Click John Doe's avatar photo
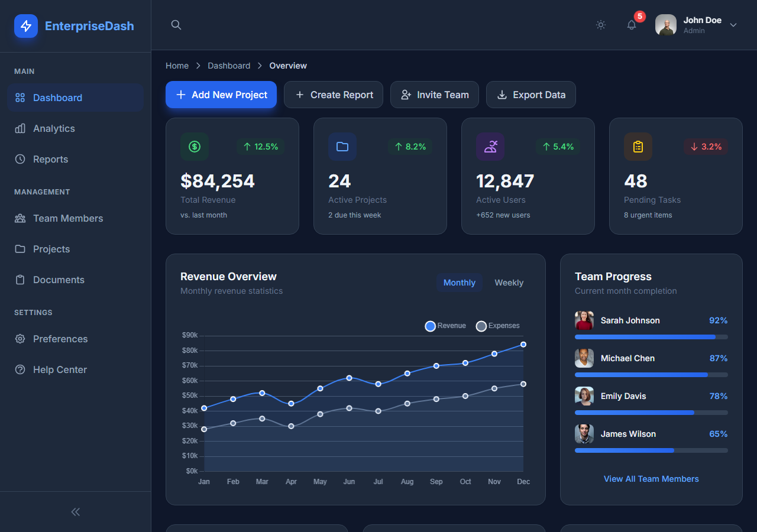757x532 pixels. [666, 25]
